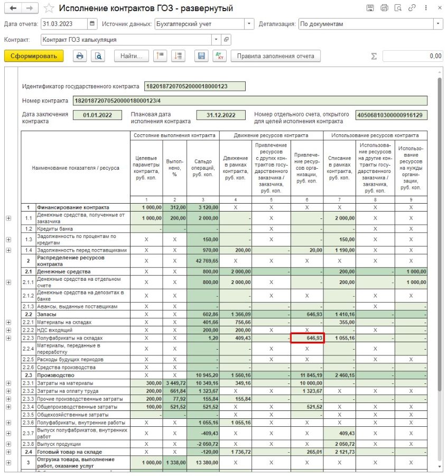This screenshot has width=448, height=476.
Task: Expand row 3 Отгрузка товара
Action: pos(8,463)
